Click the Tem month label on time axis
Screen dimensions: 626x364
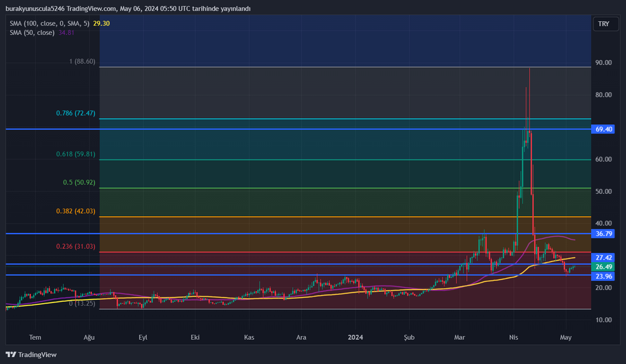click(35, 337)
